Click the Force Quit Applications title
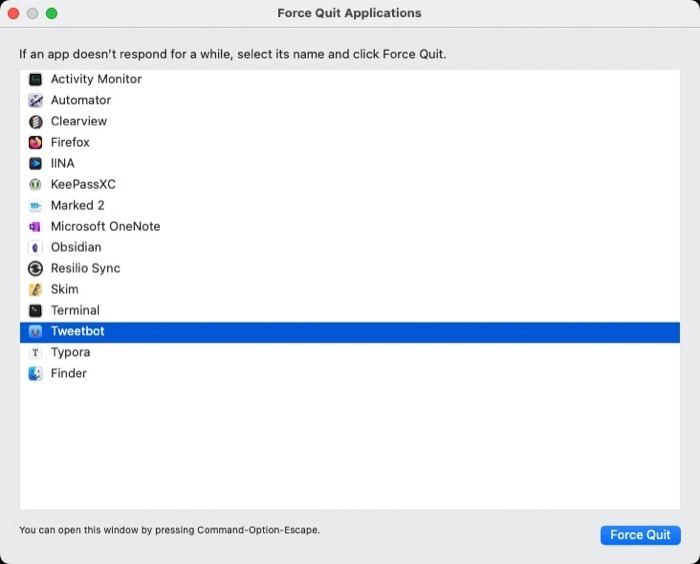The image size is (700, 564). tap(349, 13)
